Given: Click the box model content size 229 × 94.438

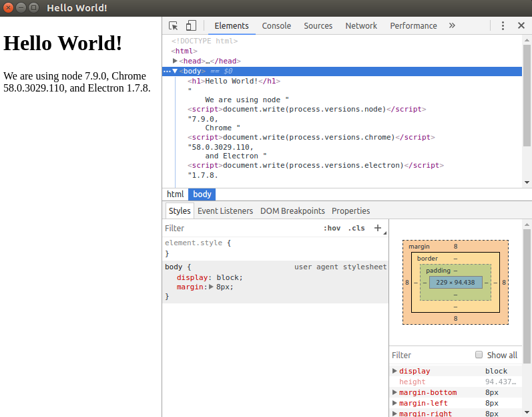Looking at the screenshot, I should [x=455, y=282].
